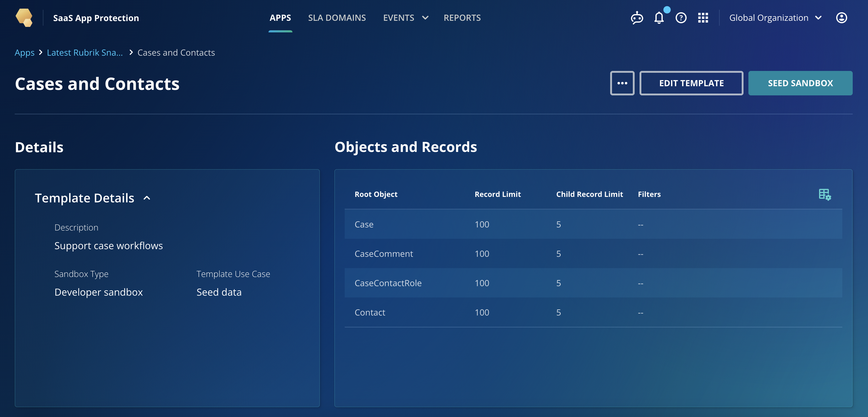Switch to the SLA Domains tab
This screenshot has height=417, width=868.
click(337, 18)
